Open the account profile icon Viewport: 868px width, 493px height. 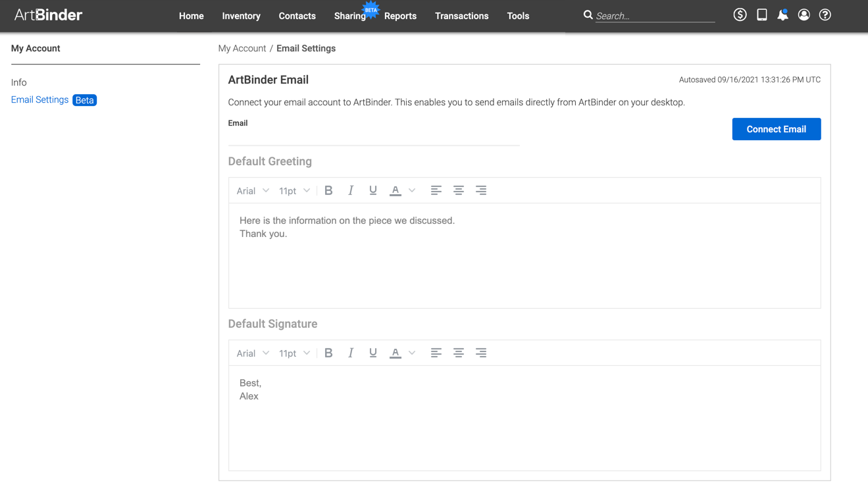tap(804, 14)
